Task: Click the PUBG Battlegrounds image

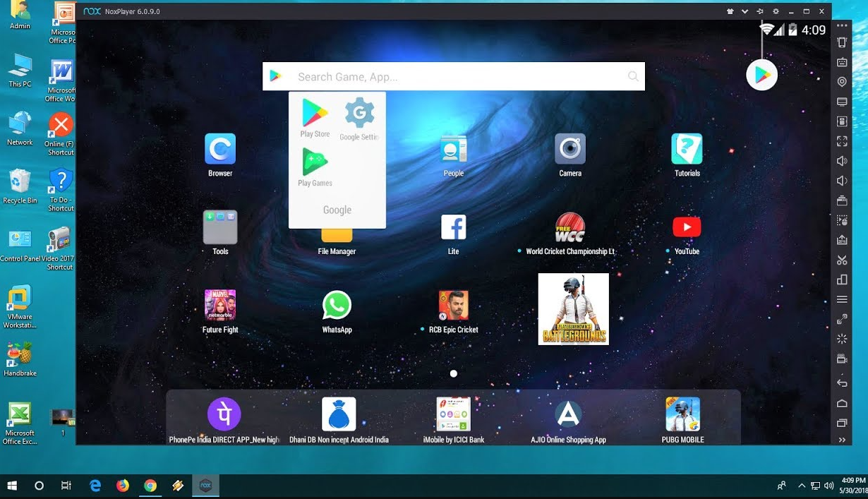Action: pos(573,309)
